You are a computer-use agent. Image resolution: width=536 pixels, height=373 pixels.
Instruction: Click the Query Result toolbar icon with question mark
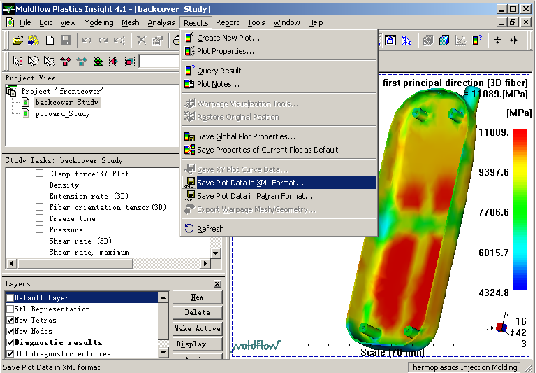pos(477,40)
